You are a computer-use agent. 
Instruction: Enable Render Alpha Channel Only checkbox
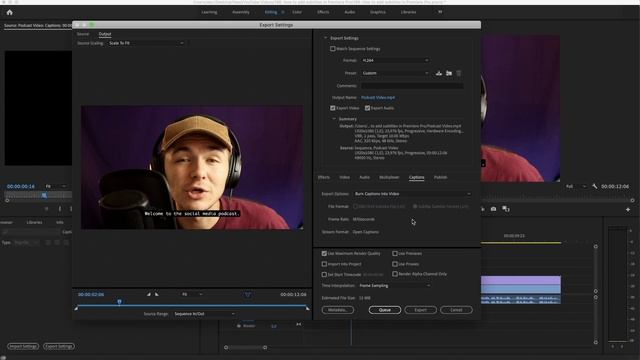click(395, 274)
